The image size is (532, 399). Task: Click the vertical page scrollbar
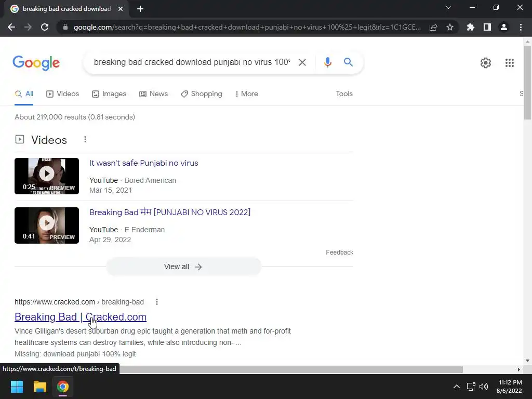527,83
